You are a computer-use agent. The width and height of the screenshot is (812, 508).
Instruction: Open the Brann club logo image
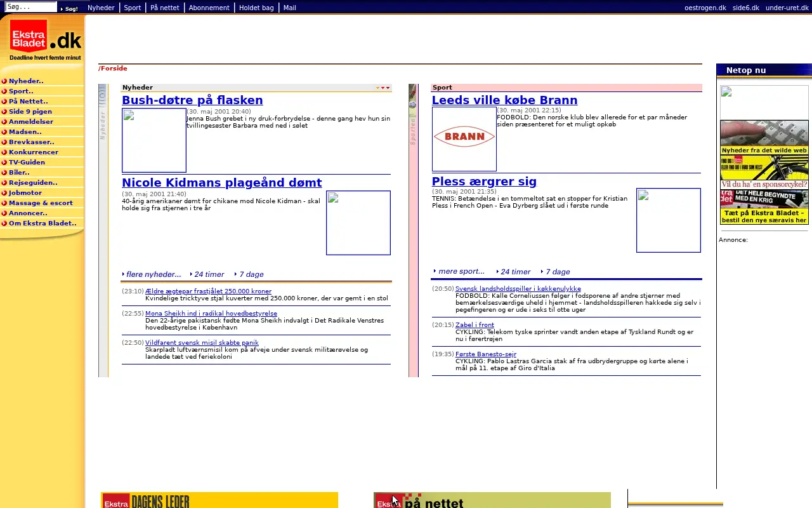[x=464, y=139]
